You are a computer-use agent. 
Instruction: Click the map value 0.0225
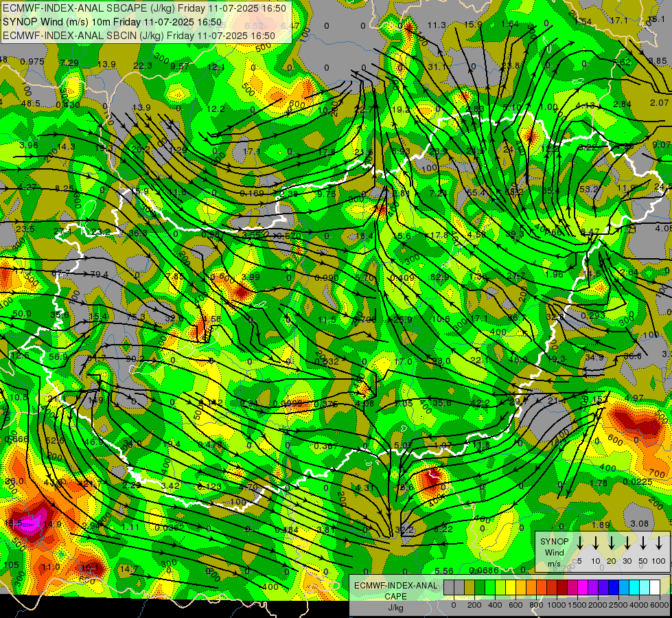(638, 482)
